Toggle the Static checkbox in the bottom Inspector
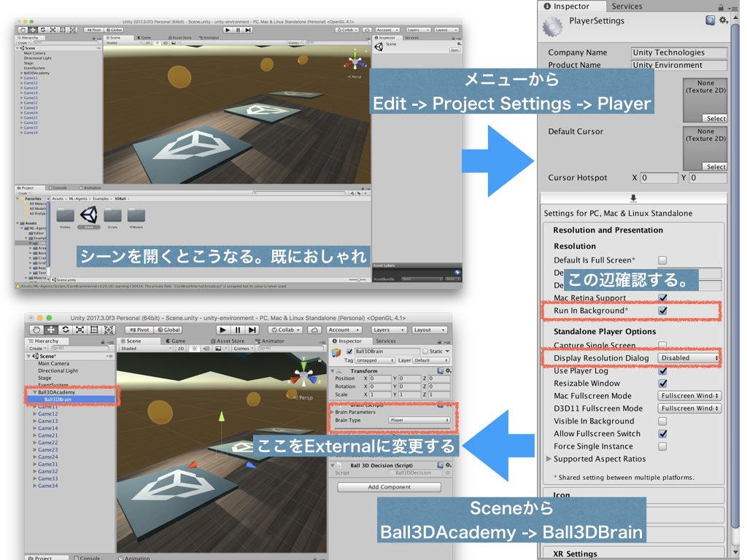 pyautogui.click(x=425, y=351)
